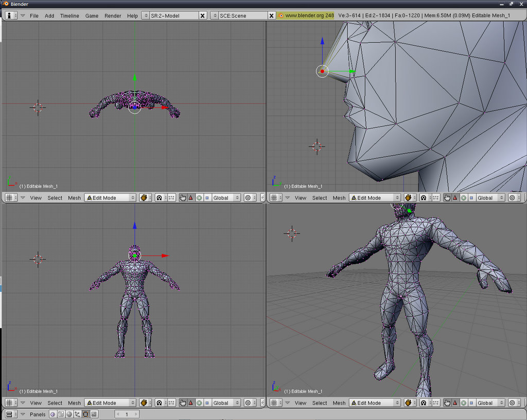Toggle 3D manipulator hand in bottom-left viewport
This screenshot has width=527, height=420.
[x=183, y=403]
